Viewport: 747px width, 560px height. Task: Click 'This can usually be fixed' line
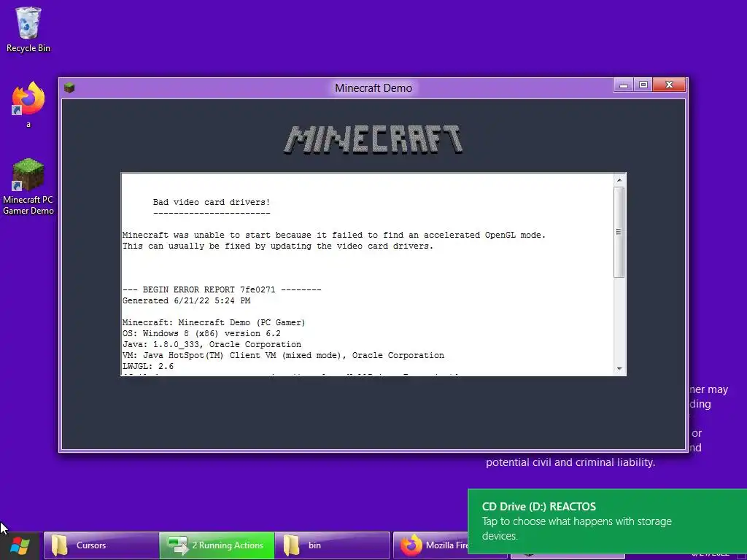(278, 246)
